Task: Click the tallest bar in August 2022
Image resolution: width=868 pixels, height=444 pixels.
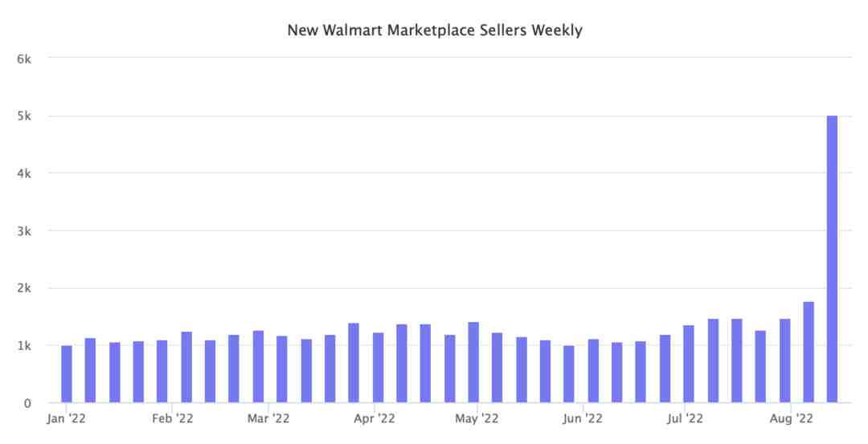Action: [832, 259]
